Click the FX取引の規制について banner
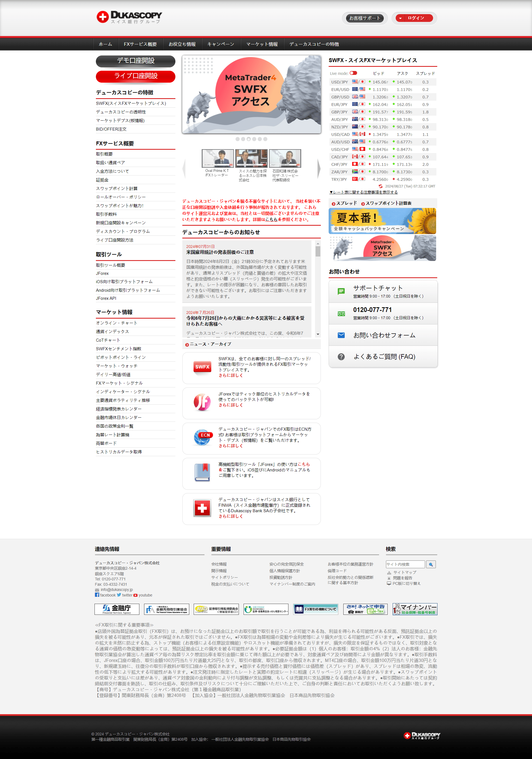 tap(316, 609)
